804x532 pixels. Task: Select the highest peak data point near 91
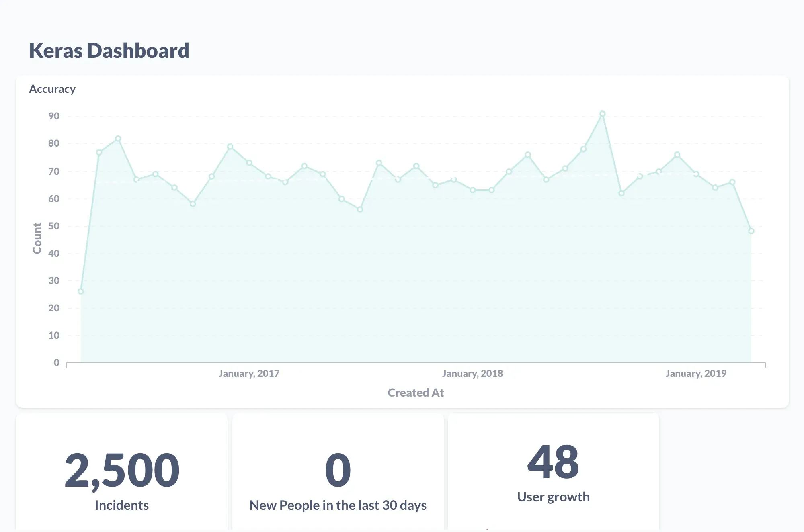click(602, 114)
